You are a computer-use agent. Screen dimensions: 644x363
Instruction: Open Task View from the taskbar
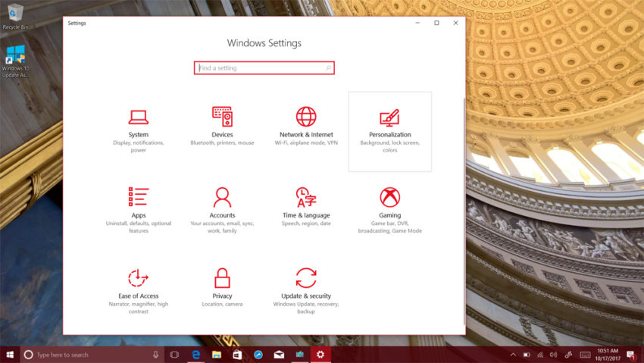(x=174, y=355)
